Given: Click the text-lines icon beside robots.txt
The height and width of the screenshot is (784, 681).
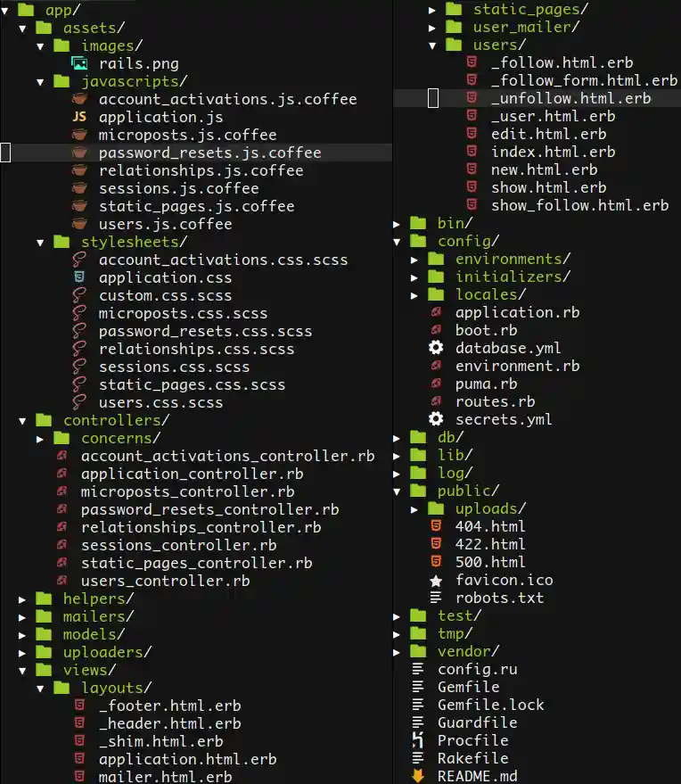Looking at the screenshot, I should pos(436,598).
